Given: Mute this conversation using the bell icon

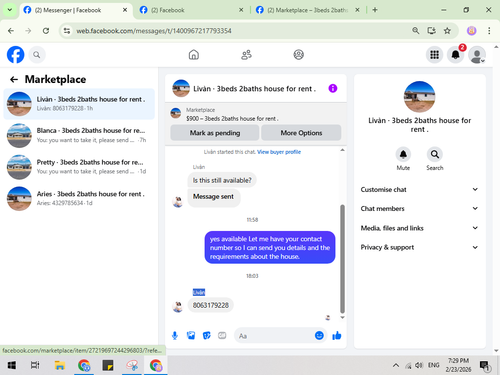Looking at the screenshot, I should 403,154.
